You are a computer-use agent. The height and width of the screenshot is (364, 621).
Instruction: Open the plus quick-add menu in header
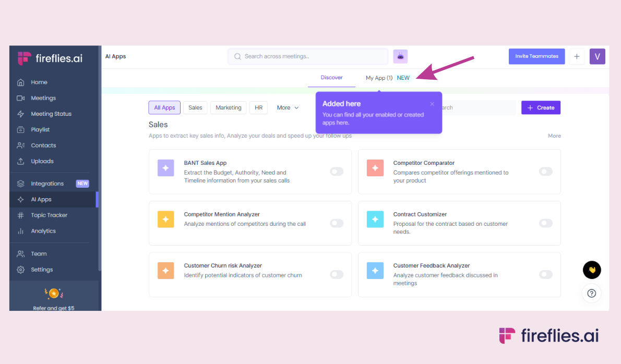577,56
